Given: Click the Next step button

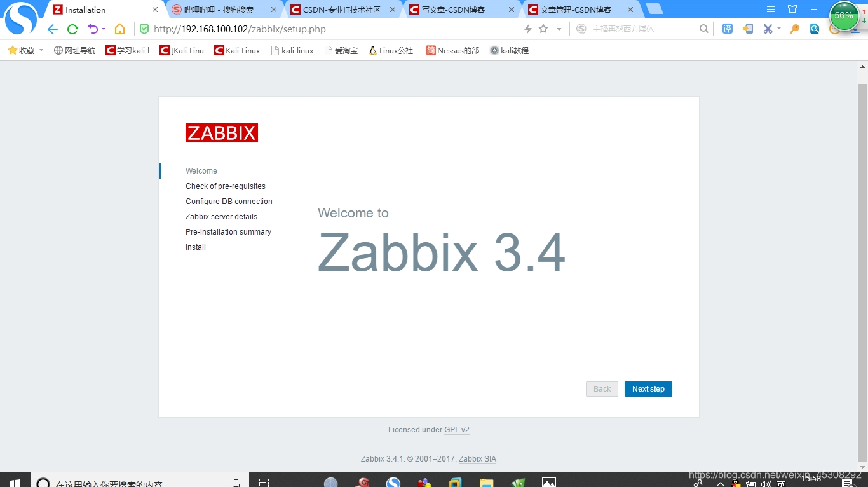Looking at the screenshot, I should pos(648,389).
